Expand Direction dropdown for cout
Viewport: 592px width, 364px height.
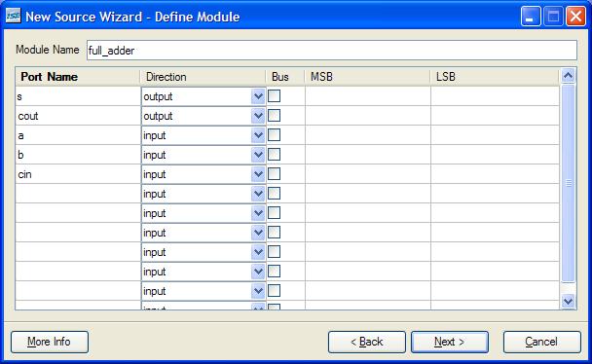tap(258, 116)
